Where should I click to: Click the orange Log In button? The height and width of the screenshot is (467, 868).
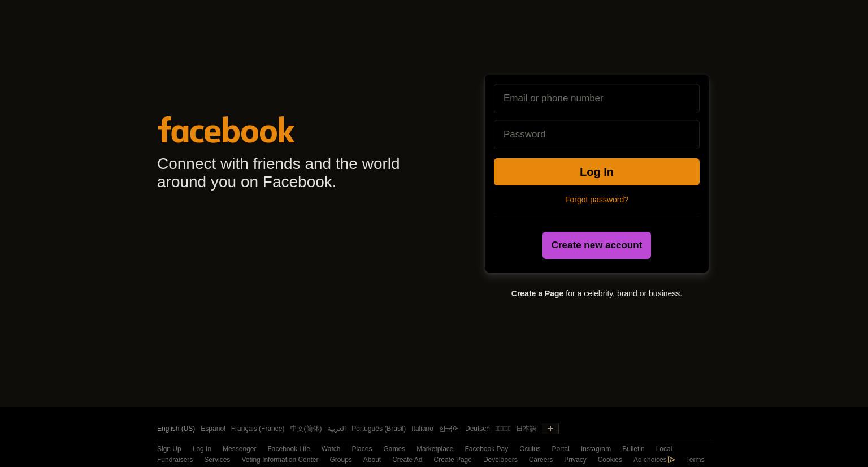pyautogui.click(x=596, y=172)
